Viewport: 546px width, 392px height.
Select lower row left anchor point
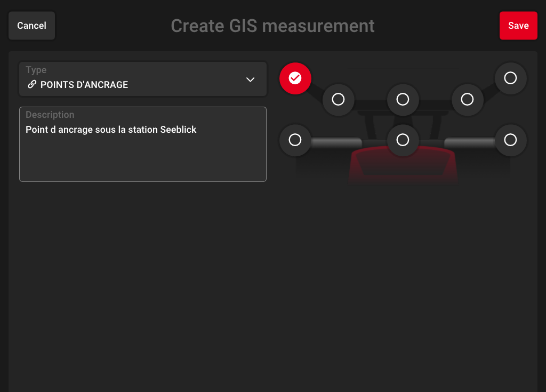coord(295,140)
